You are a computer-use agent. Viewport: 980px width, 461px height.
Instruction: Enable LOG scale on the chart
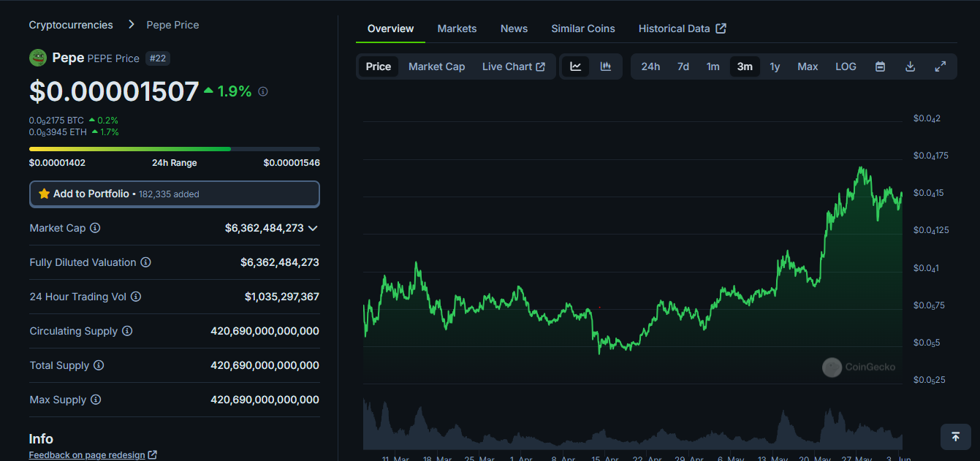[846, 66]
